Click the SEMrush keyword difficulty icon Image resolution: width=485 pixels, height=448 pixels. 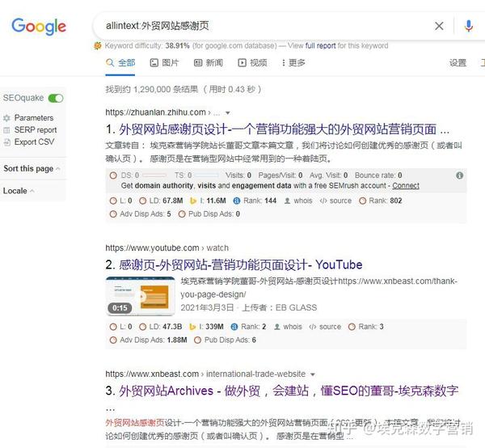tap(98, 46)
